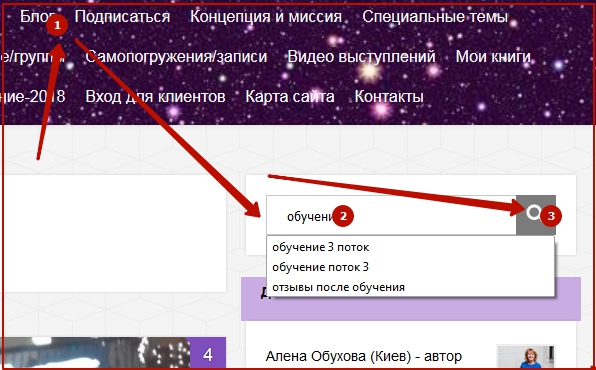This screenshot has height=370, width=596.
Task: Click the Алена Обухова author photo thumbnail
Action: coord(526,357)
